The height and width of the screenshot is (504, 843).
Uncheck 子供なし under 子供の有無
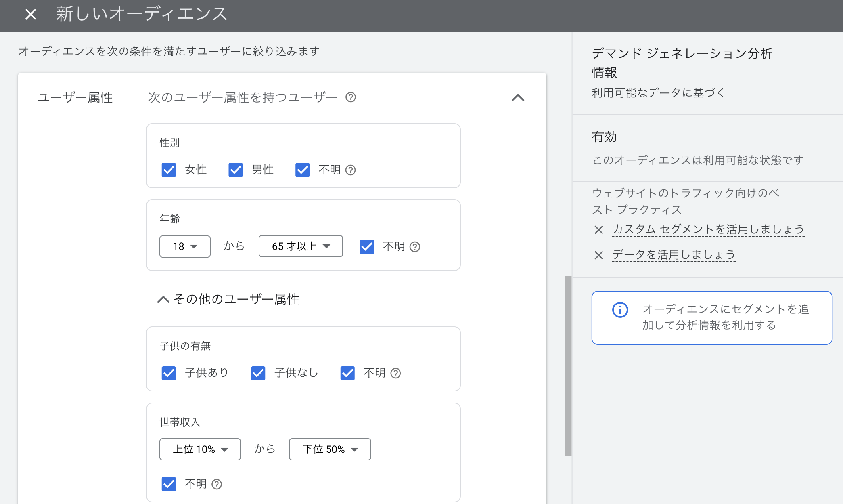[x=258, y=373]
